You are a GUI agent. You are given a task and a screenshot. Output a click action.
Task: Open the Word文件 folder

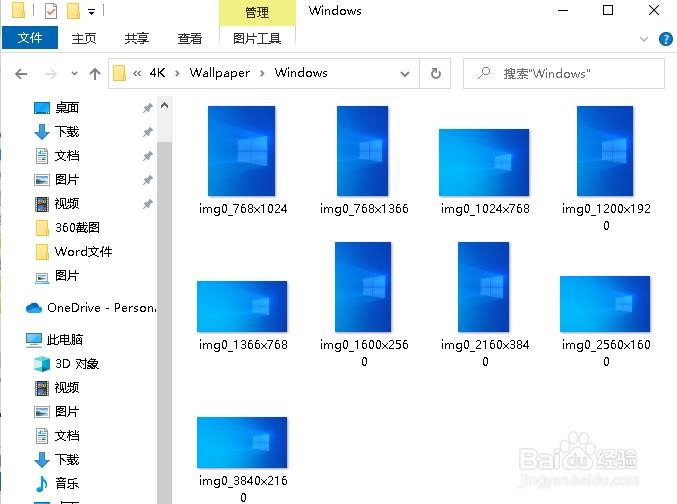click(x=83, y=251)
